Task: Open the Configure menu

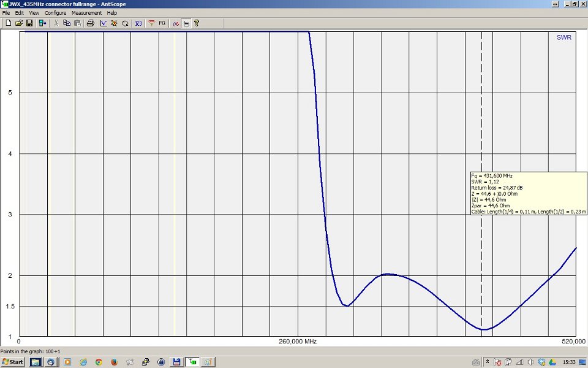Action: click(55, 13)
